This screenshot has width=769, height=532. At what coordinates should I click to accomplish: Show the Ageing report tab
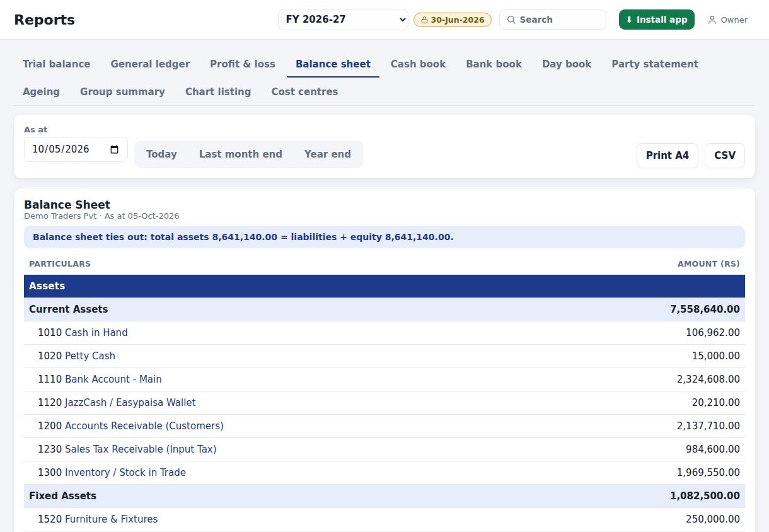click(41, 91)
